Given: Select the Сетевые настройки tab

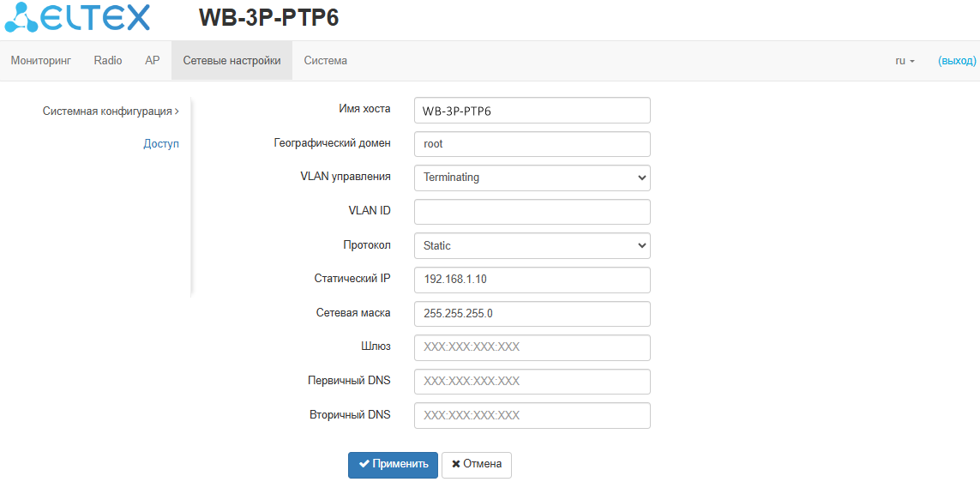Looking at the screenshot, I should click(x=231, y=61).
